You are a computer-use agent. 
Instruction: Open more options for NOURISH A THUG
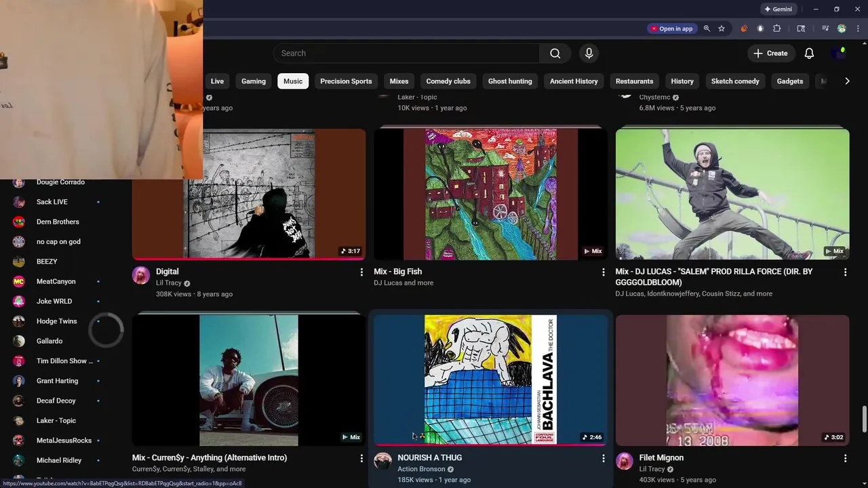pos(604,458)
